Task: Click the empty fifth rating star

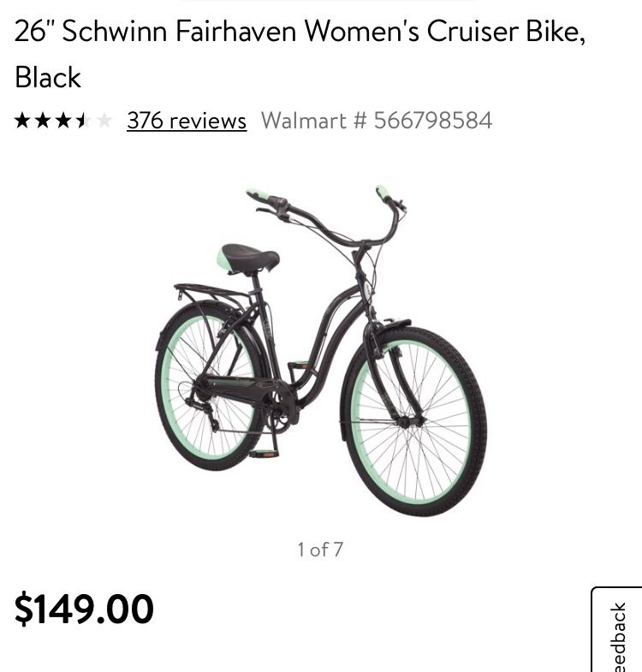Action: [104, 121]
